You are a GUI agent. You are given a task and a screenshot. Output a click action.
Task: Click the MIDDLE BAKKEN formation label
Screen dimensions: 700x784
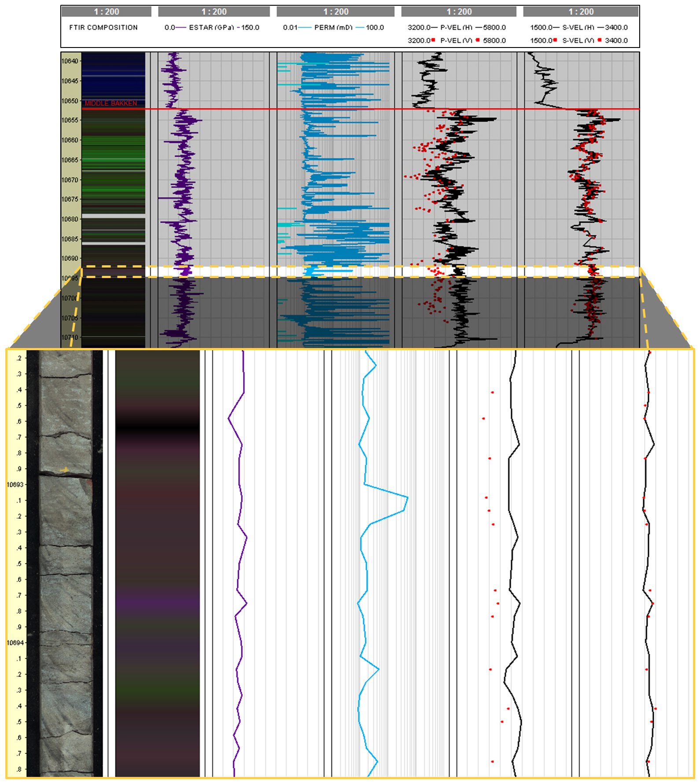point(111,103)
